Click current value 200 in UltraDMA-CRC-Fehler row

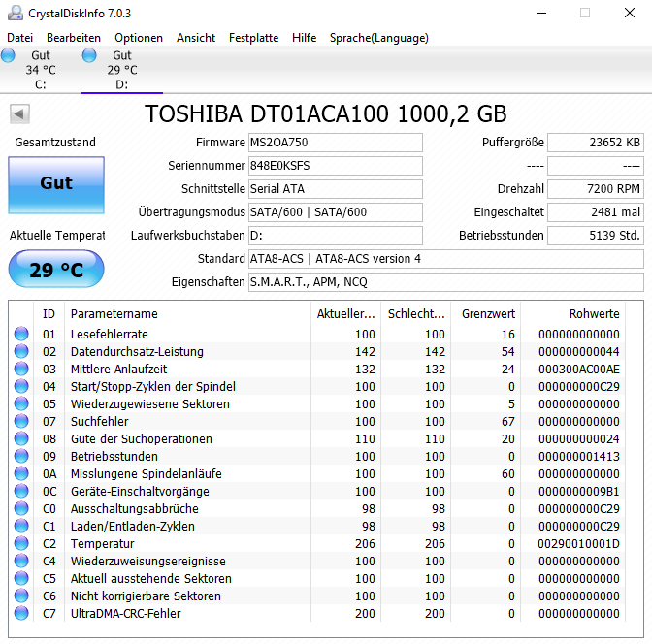pos(365,614)
